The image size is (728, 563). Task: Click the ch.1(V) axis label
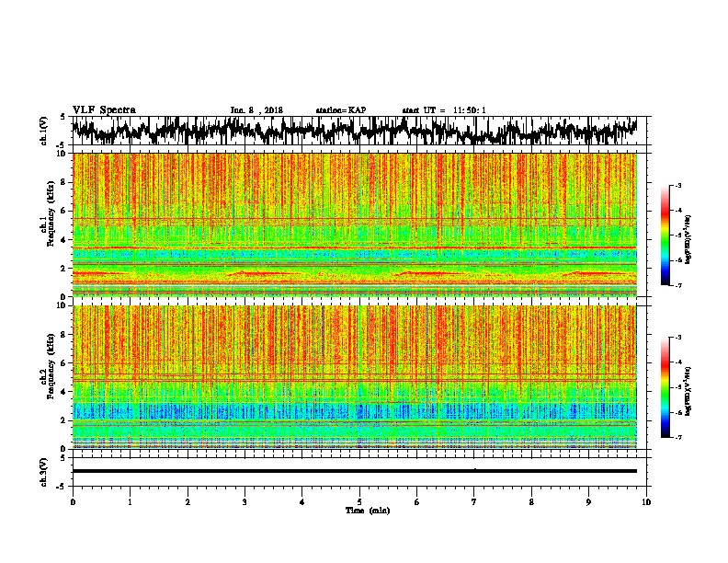click(x=44, y=131)
